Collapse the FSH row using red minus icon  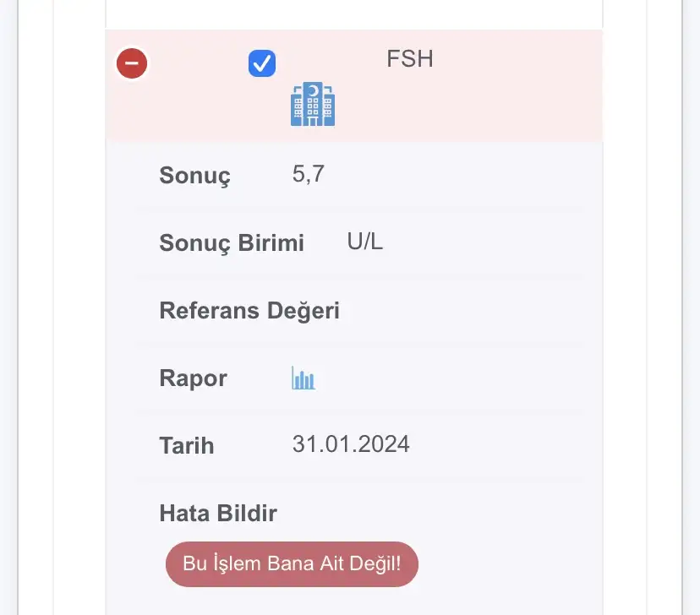[x=132, y=63]
